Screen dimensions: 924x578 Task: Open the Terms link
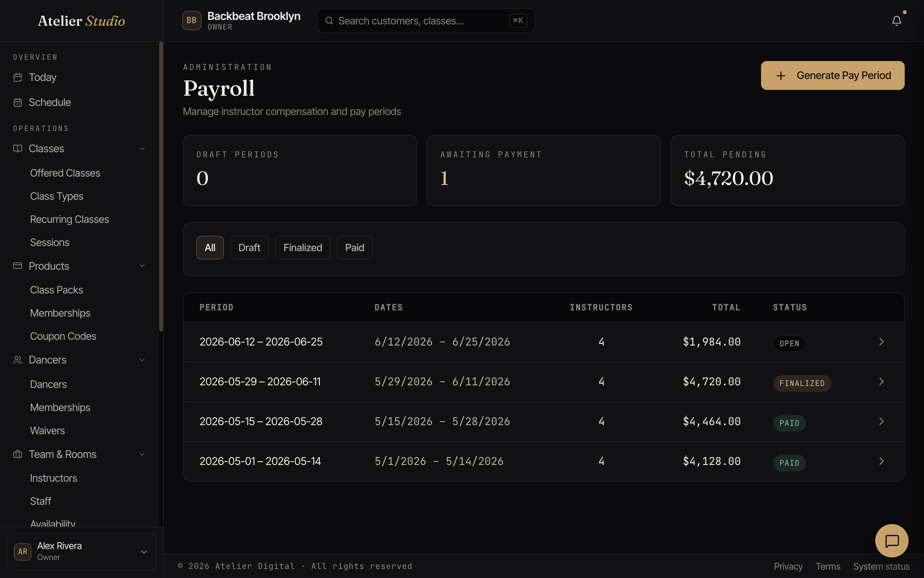click(828, 566)
